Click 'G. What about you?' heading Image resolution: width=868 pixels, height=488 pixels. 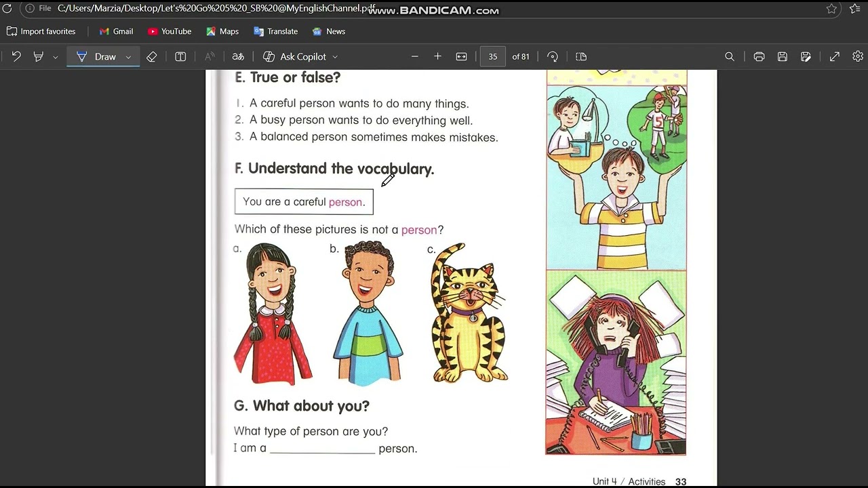(302, 406)
